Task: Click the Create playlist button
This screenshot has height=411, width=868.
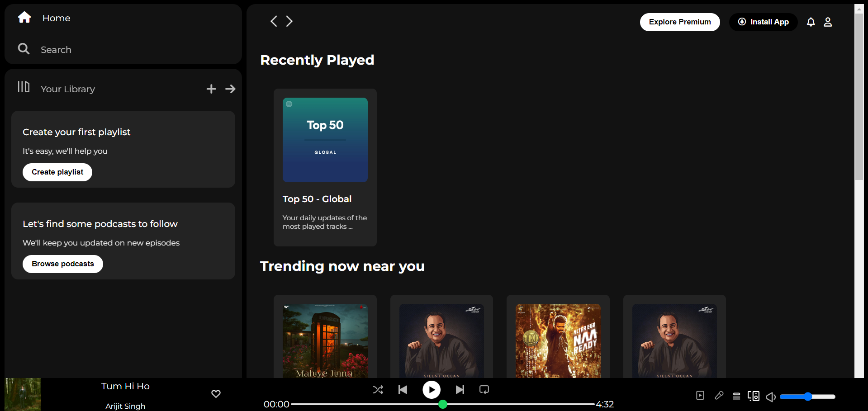Action: (x=57, y=172)
